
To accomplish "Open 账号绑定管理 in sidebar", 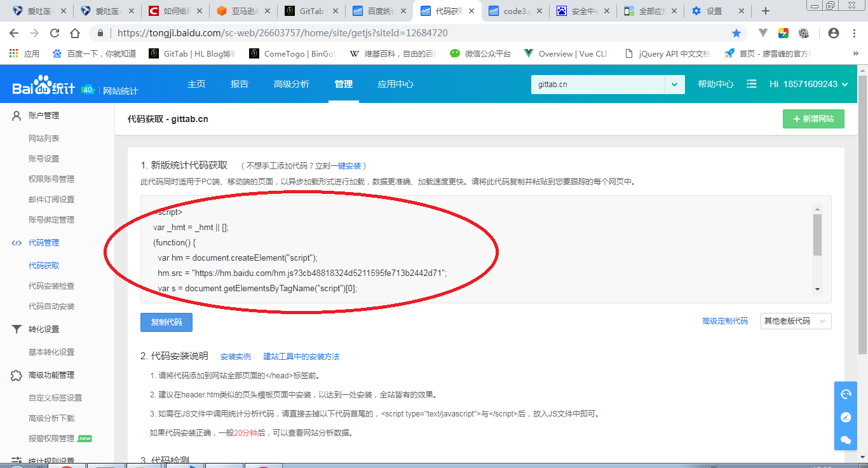I will point(51,219).
